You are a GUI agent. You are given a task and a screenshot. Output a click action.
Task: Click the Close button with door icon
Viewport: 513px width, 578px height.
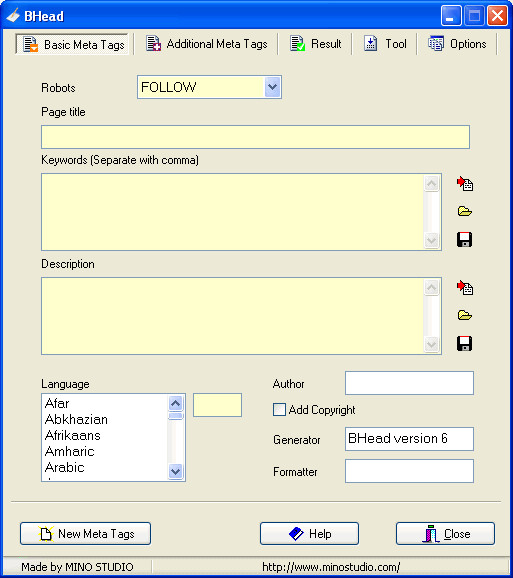pos(446,533)
